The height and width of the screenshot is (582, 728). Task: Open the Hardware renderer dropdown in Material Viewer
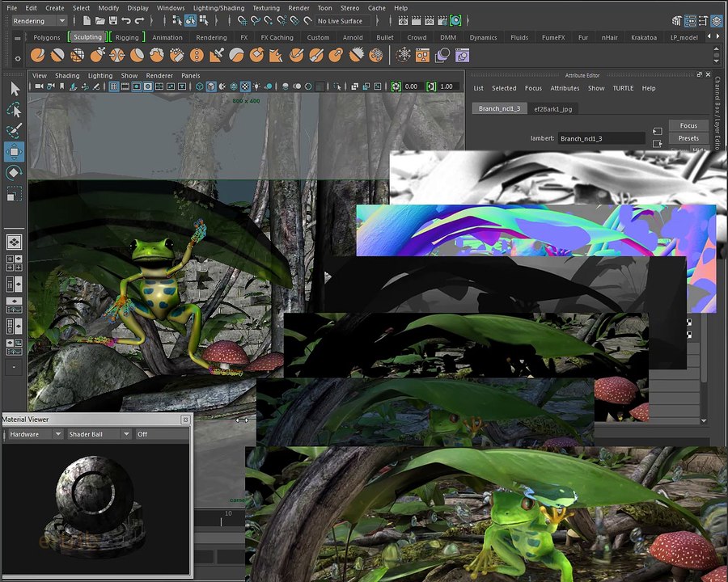[36, 434]
